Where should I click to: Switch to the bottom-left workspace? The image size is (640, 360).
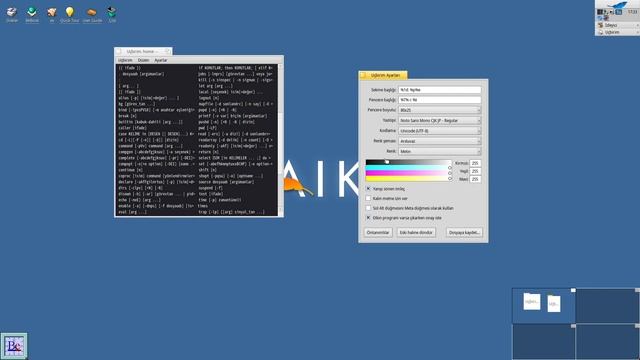(544, 342)
